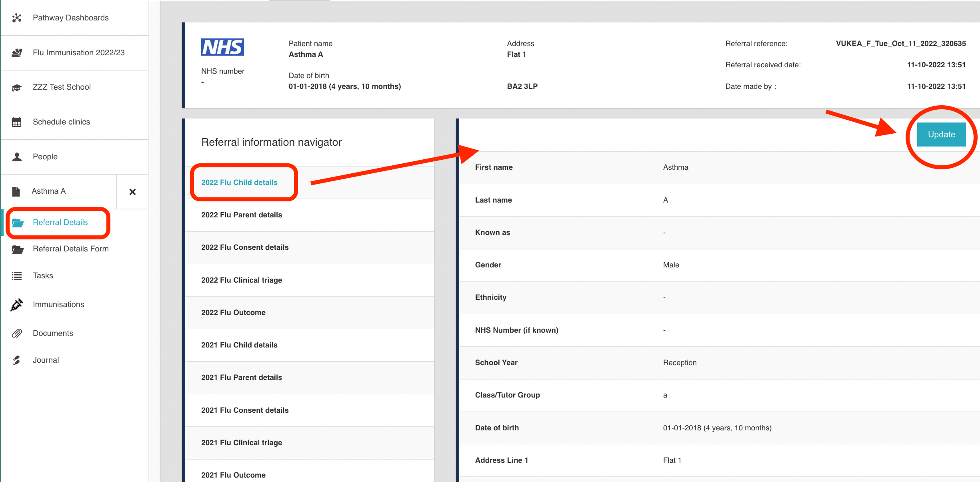Open Referral Details Form in sidebar
This screenshot has height=482, width=980.
pos(71,249)
